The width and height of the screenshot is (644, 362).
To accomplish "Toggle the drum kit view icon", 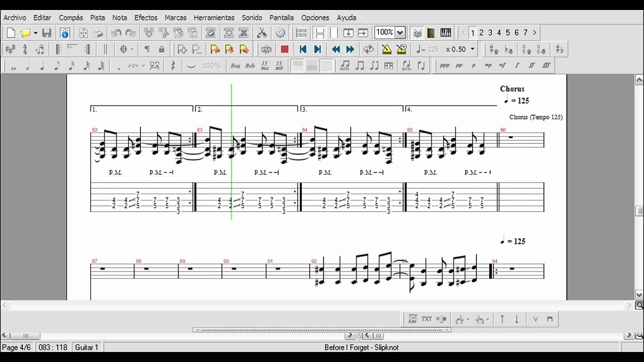I will click(417, 33).
